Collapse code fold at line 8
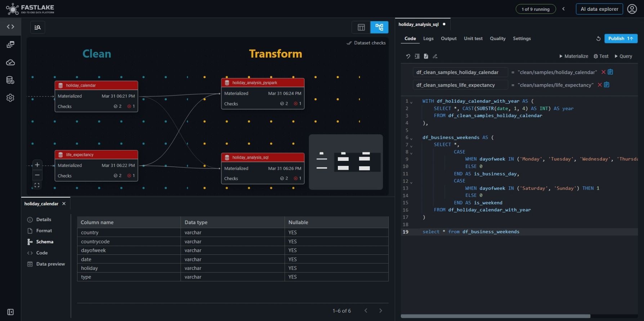This screenshot has height=321, width=644. point(411,153)
